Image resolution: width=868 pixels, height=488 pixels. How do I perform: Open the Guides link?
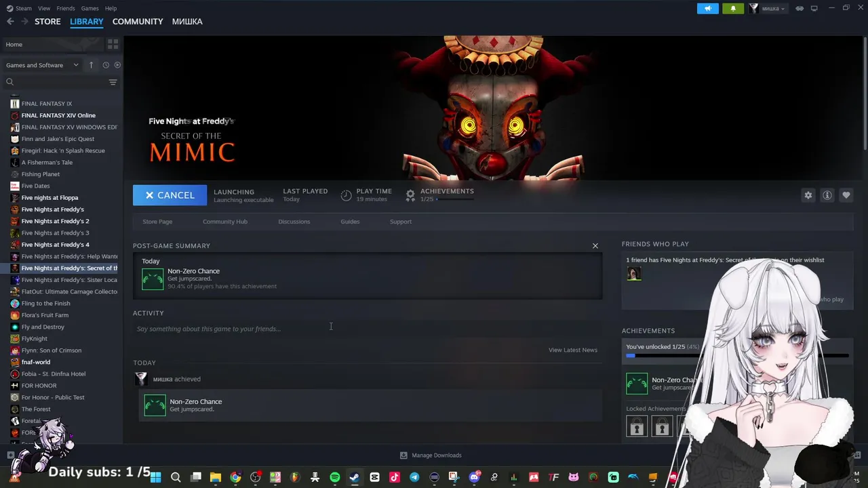click(350, 222)
